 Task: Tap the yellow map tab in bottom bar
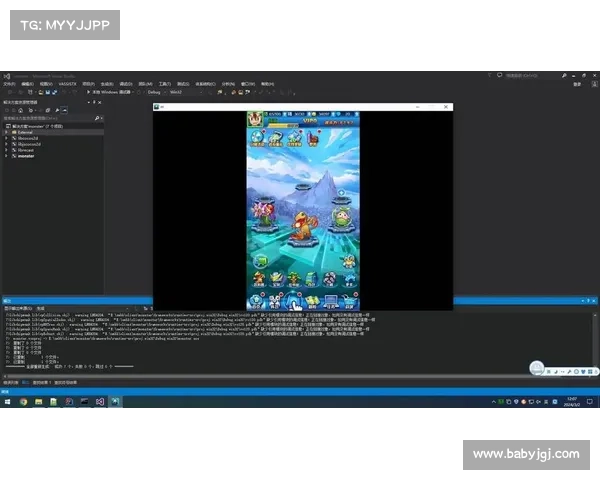pyautogui.click(x=312, y=301)
